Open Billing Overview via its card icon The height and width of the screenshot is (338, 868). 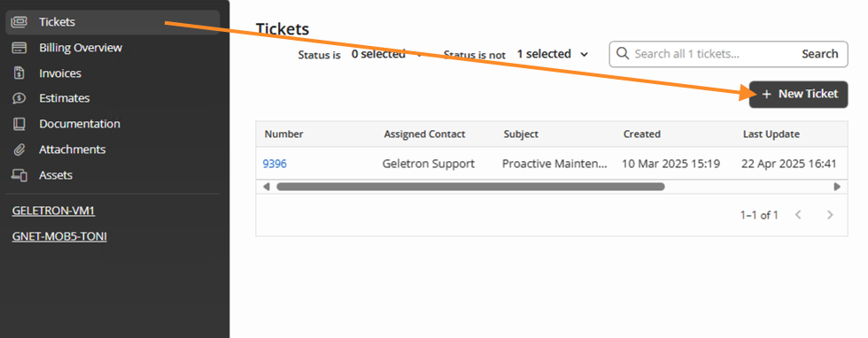[x=19, y=48]
